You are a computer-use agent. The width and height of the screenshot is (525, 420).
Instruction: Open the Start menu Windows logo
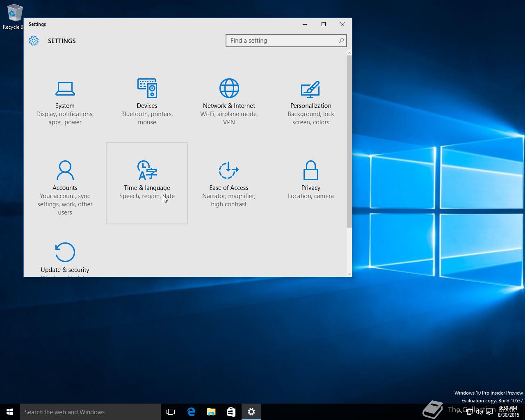point(10,412)
